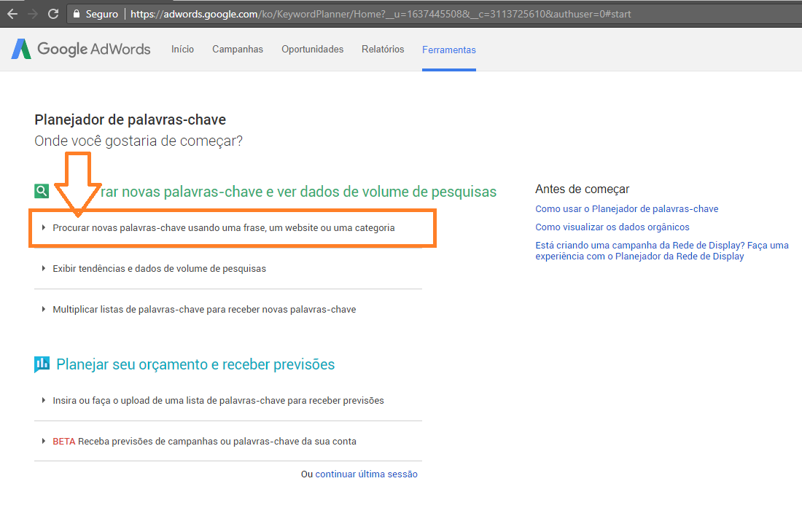The image size is (802, 532).
Task: Click the browser forward arrow
Action: click(x=32, y=14)
